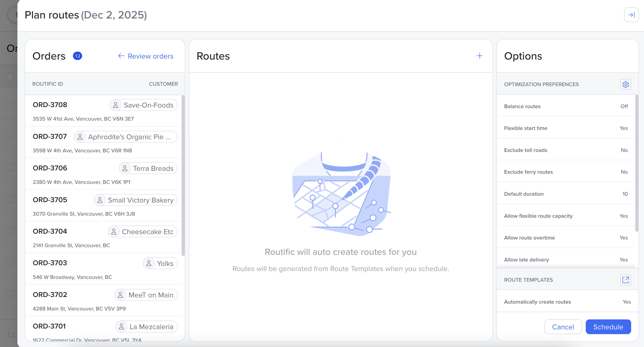Collapse the Plan routes side panel

coord(631,15)
